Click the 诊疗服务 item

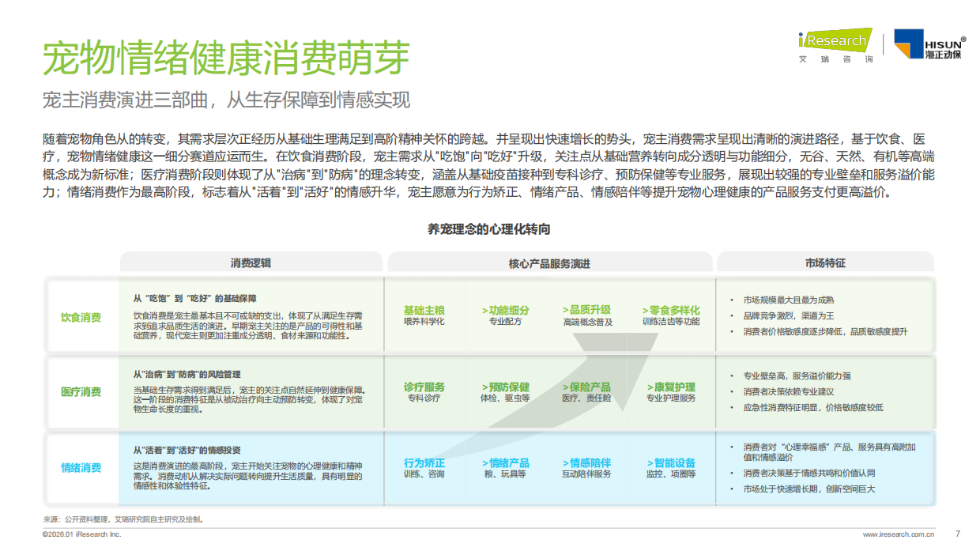click(x=424, y=387)
